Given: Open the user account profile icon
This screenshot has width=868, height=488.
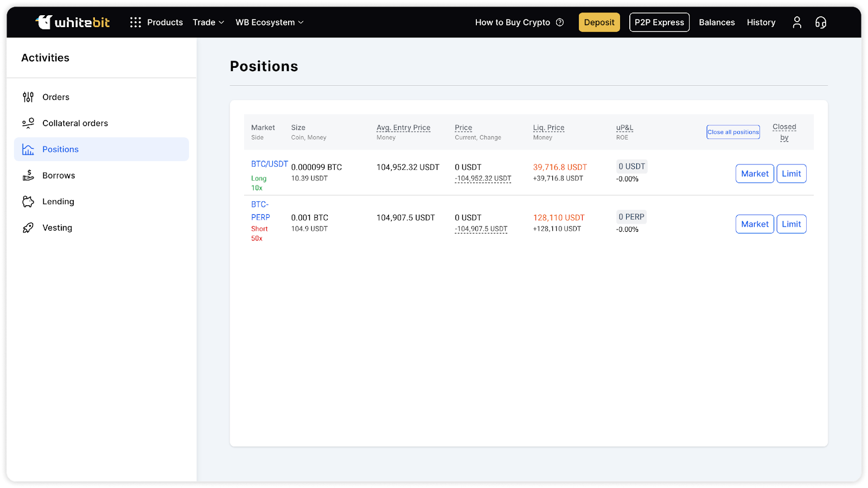Looking at the screenshot, I should (x=796, y=22).
